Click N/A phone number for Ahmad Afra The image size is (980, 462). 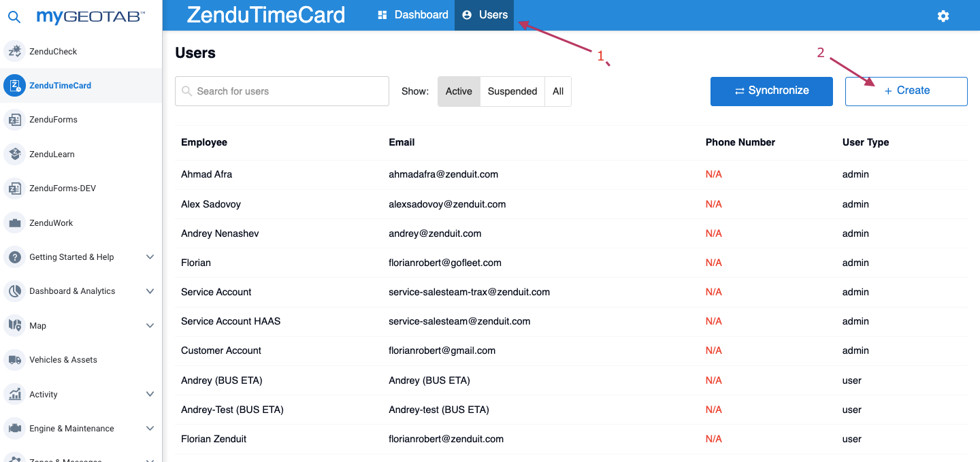coord(714,174)
